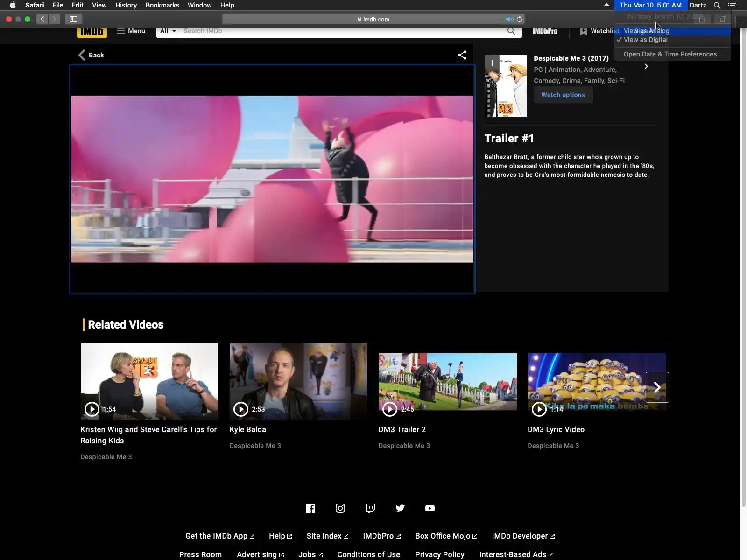Click the menu bar clock Thu Mar 10
747x560 pixels.
pos(650,5)
